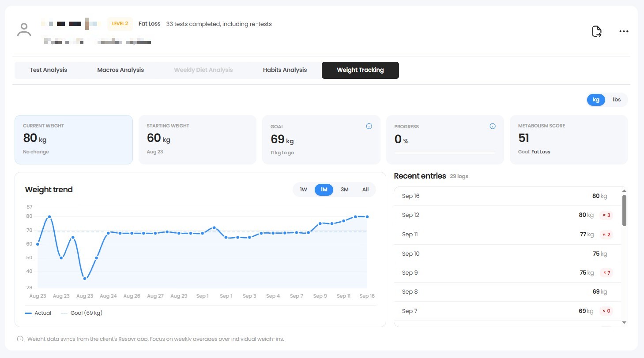Click the info icon on the Goal card

point(369,126)
